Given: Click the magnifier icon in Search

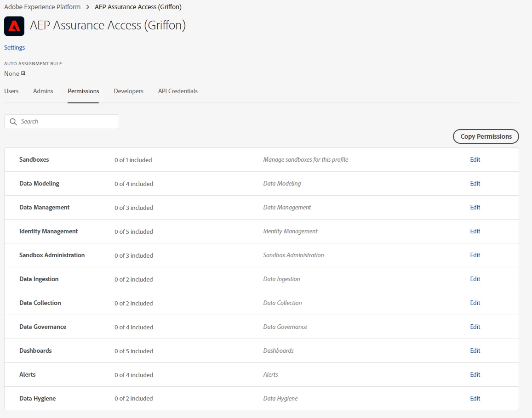Looking at the screenshot, I should pyautogui.click(x=13, y=122).
